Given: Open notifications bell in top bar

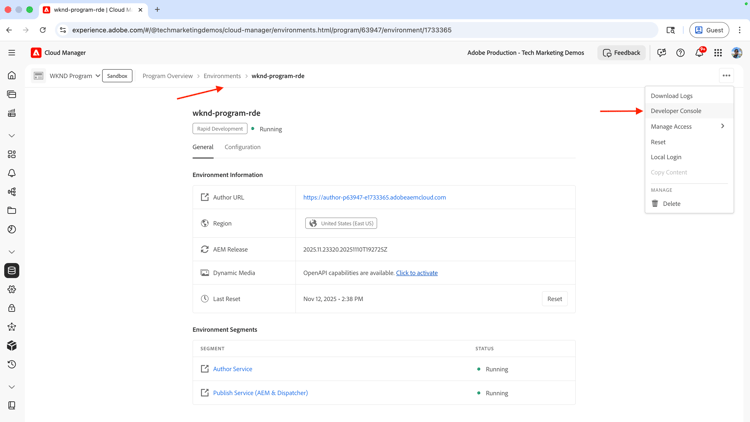Looking at the screenshot, I should click(699, 53).
